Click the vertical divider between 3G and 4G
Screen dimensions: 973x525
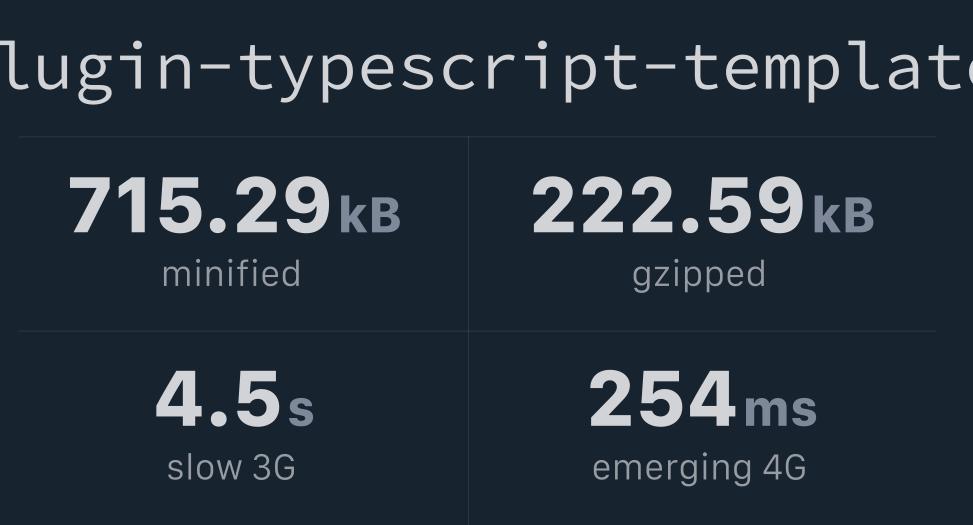point(469,428)
